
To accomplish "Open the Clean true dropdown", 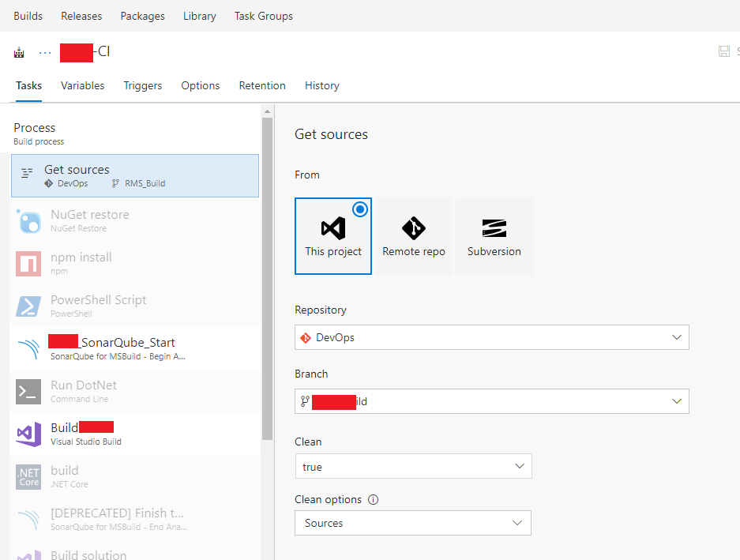I will (413, 466).
